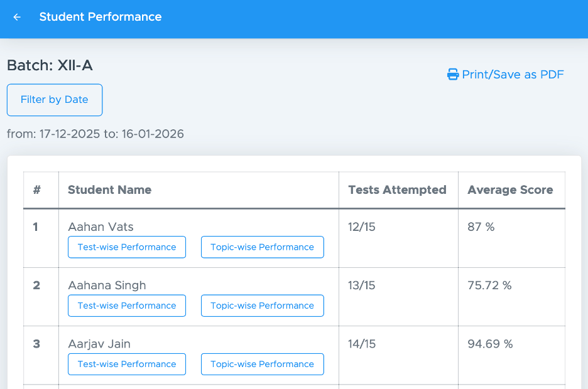Viewport: 588px width, 389px height.
Task: Show Test-wise Performance for Aarjav Jain
Action: pos(127,364)
